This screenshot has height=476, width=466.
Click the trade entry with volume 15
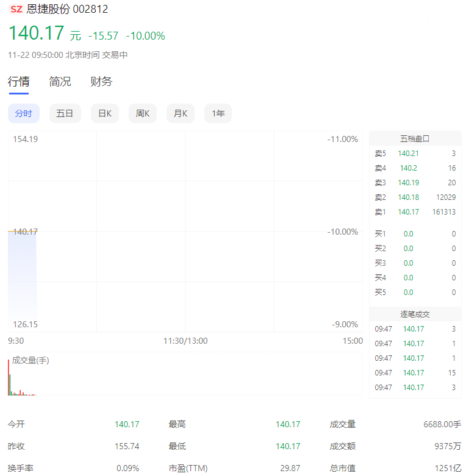tap(415, 373)
